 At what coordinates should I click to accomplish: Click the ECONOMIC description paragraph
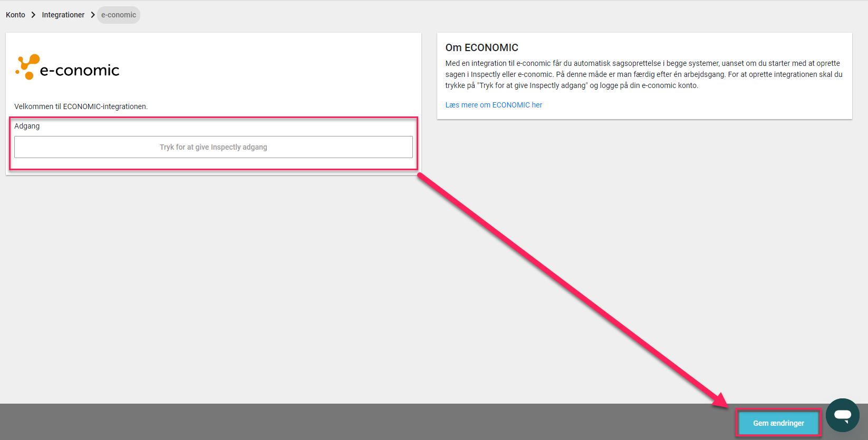[x=644, y=74]
